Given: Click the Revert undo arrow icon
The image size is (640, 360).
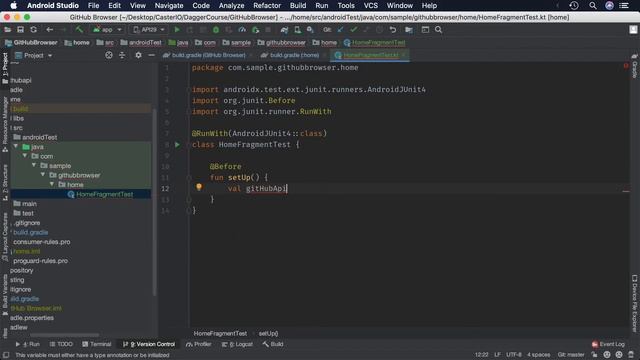Looking at the screenshot, I should [x=393, y=30].
